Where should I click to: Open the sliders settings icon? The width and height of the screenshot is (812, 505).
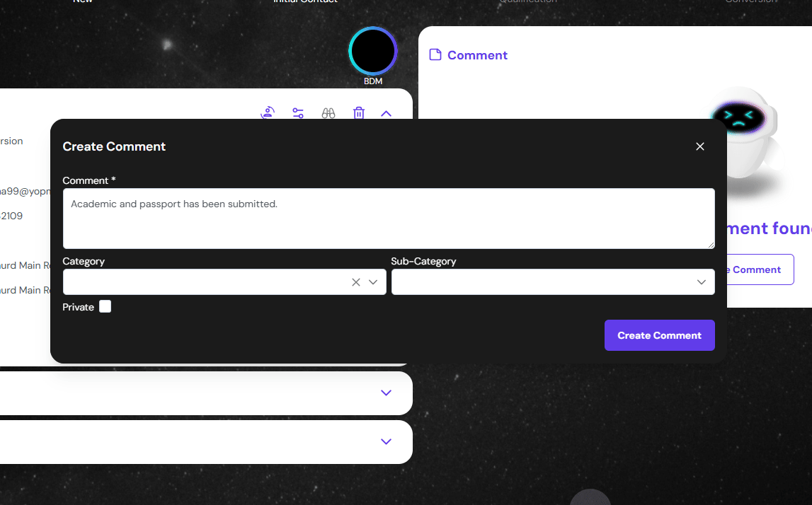298,113
